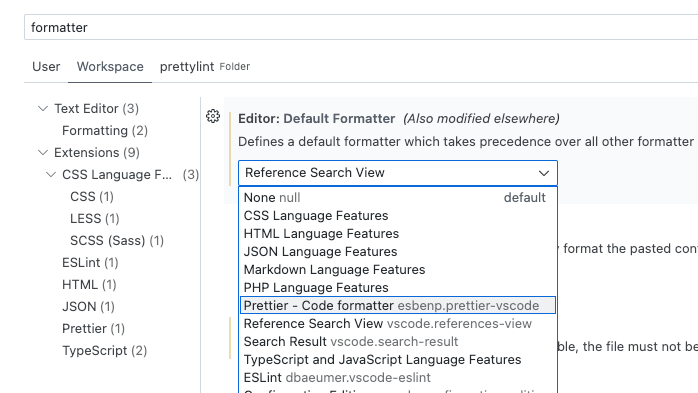Image resolution: width=698 pixels, height=393 pixels.
Task: Choose Search Result vscode.search-result option
Action: (398, 341)
